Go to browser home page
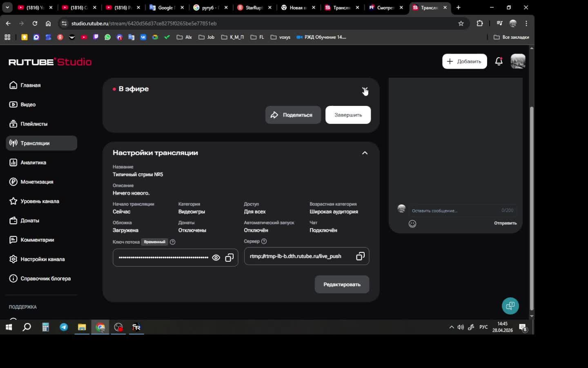Viewport: 588px width, 368px height. pyautogui.click(x=48, y=23)
